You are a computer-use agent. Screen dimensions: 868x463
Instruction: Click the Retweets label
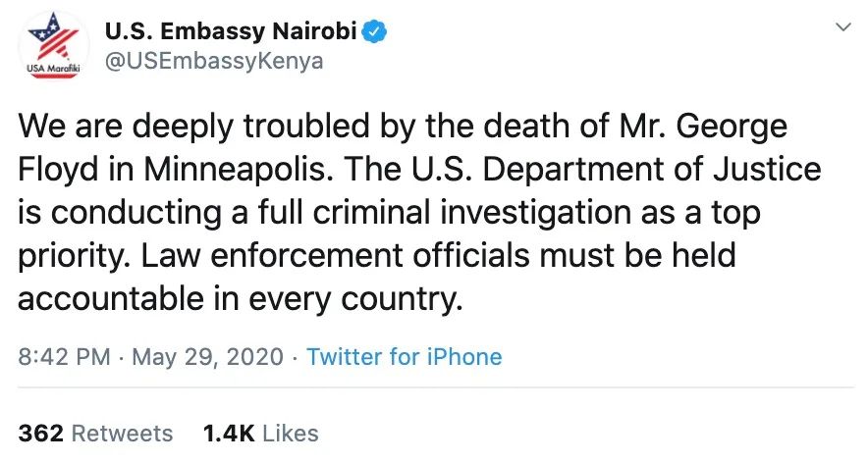pyautogui.click(x=123, y=433)
